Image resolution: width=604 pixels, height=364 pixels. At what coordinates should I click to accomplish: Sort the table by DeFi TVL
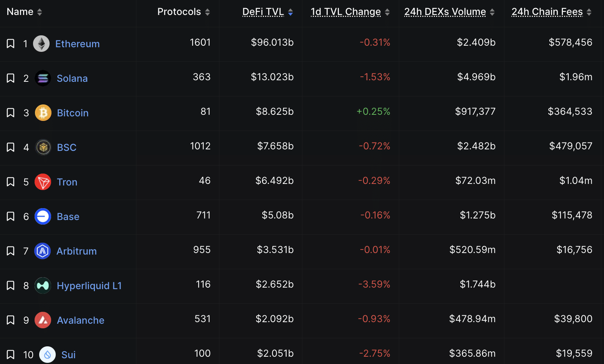[x=263, y=12]
